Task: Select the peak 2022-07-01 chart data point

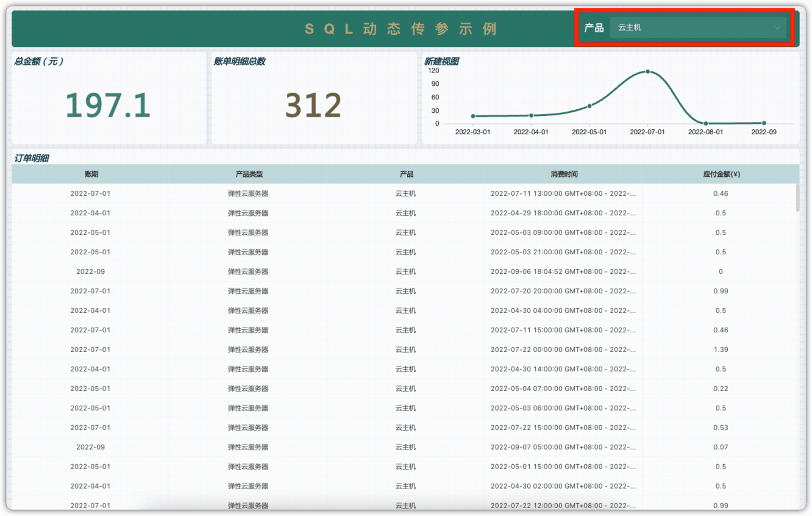Action: click(647, 71)
